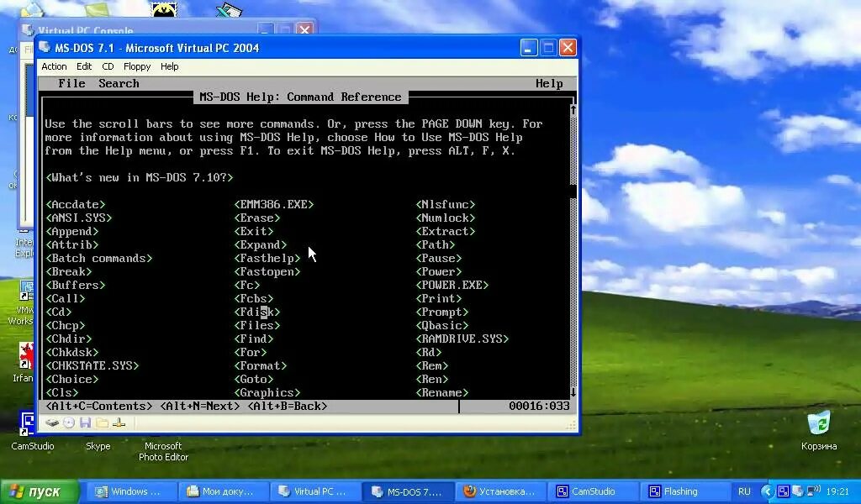The image size is (861, 504).
Task: Open the Edit menu in Virtual PC
Action: pyautogui.click(x=84, y=66)
